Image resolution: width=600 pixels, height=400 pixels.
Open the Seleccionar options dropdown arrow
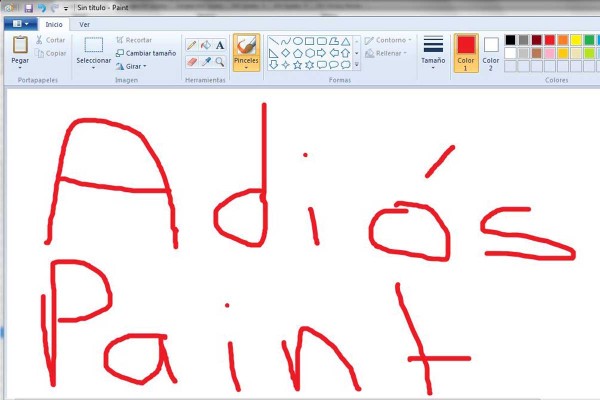tap(94, 70)
